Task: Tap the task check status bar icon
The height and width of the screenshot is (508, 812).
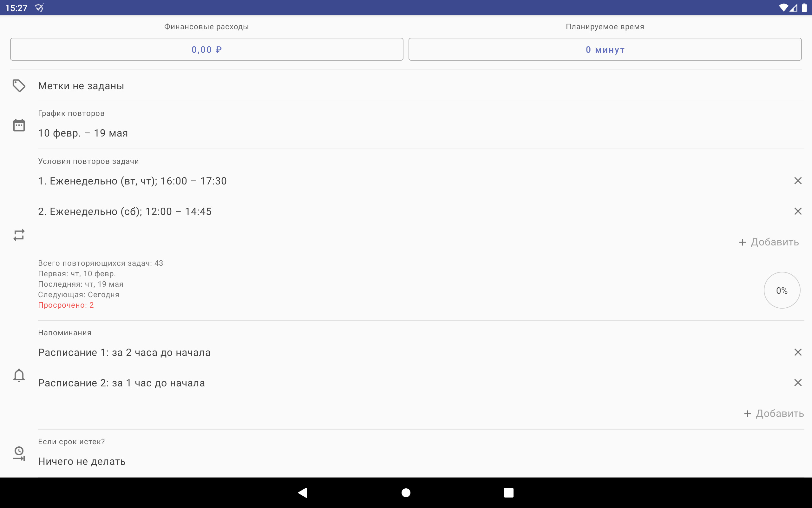Action: 39,8
